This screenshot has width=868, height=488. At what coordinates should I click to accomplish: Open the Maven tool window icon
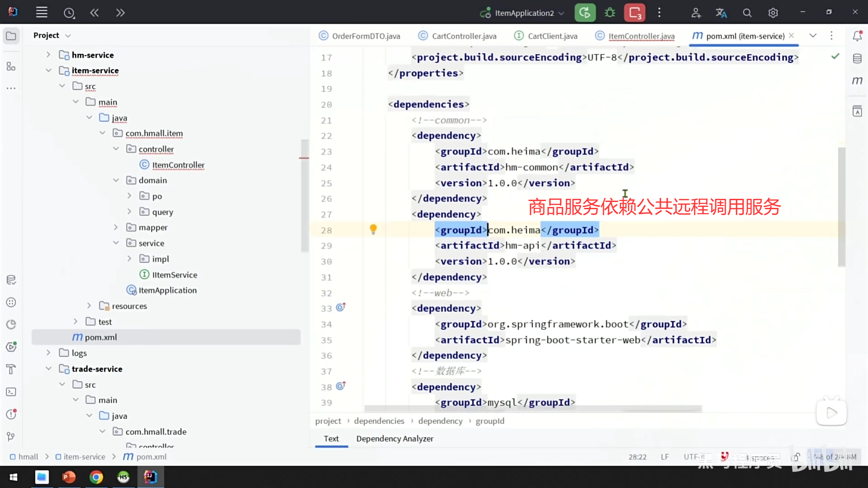pyautogui.click(x=857, y=80)
